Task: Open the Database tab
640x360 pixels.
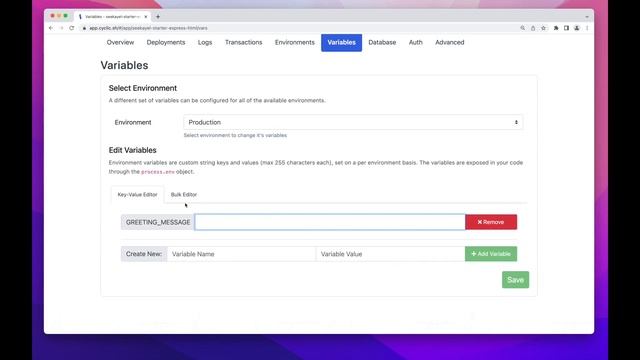Action: click(x=382, y=42)
